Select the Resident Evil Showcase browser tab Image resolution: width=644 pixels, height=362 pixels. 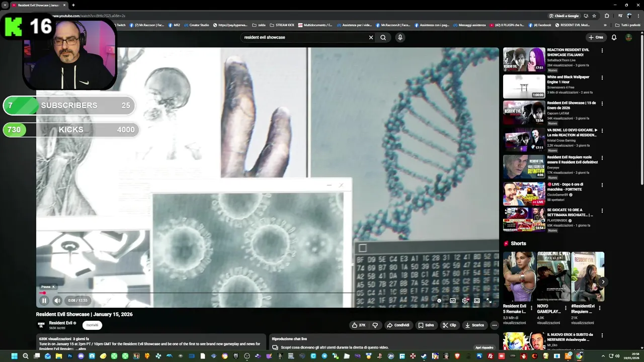click(38, 5)
